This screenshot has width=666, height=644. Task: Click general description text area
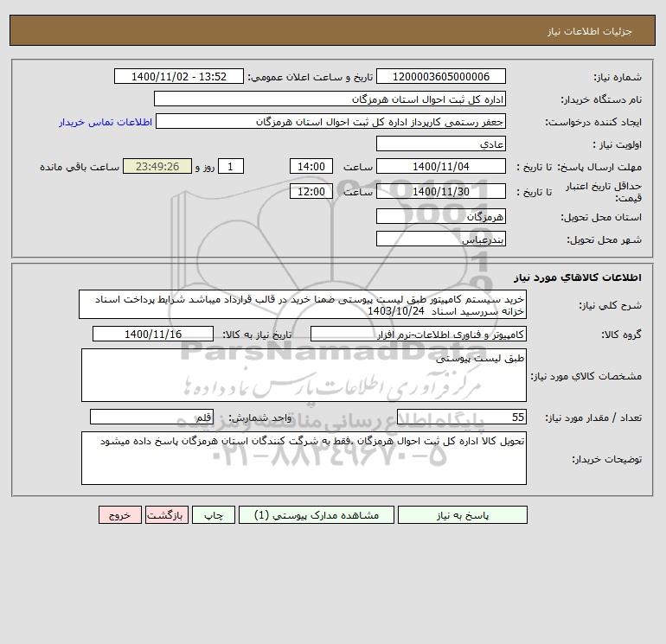[x=303, y=305]
